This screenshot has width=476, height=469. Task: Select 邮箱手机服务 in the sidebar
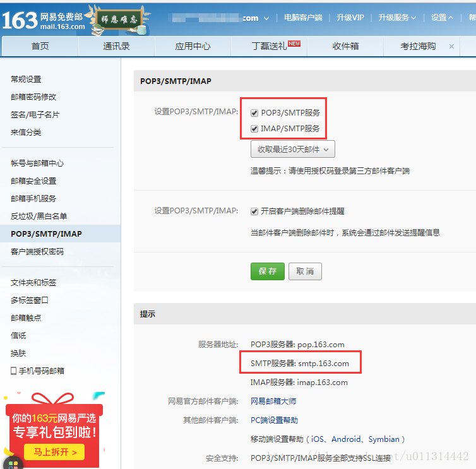33,199
